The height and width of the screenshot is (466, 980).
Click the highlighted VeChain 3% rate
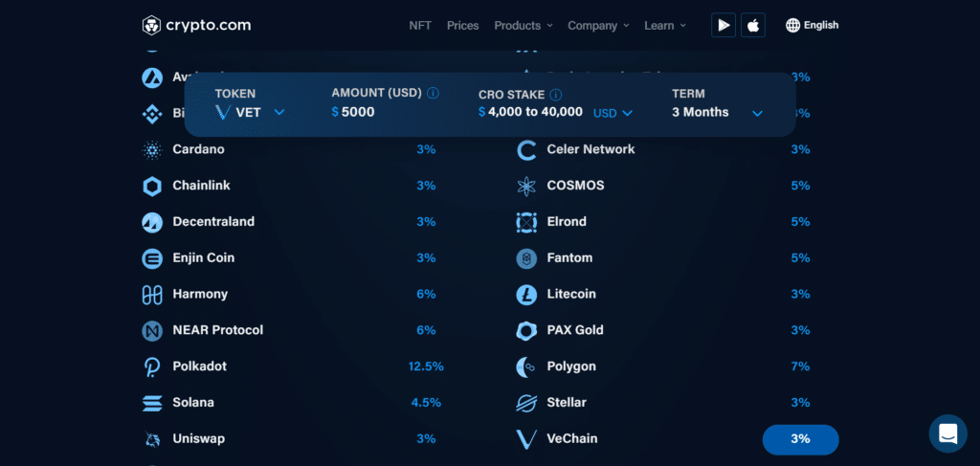(801, 439)
